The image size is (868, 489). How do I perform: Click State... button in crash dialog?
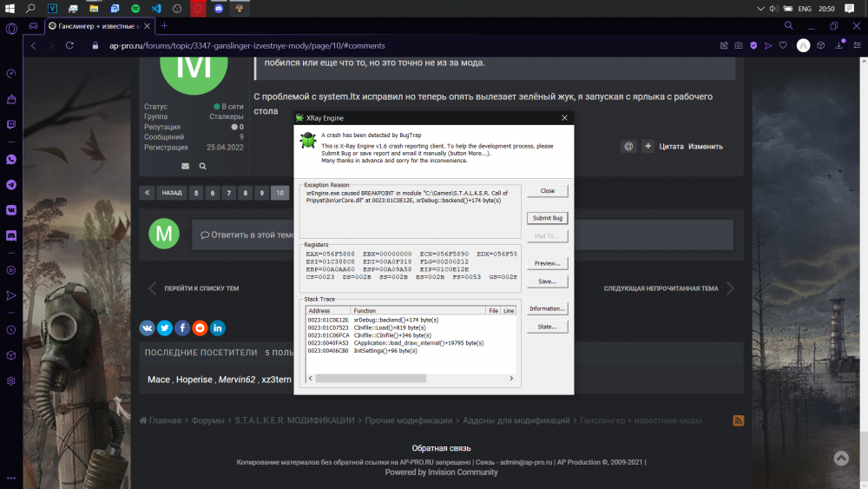tap(548, 327)
